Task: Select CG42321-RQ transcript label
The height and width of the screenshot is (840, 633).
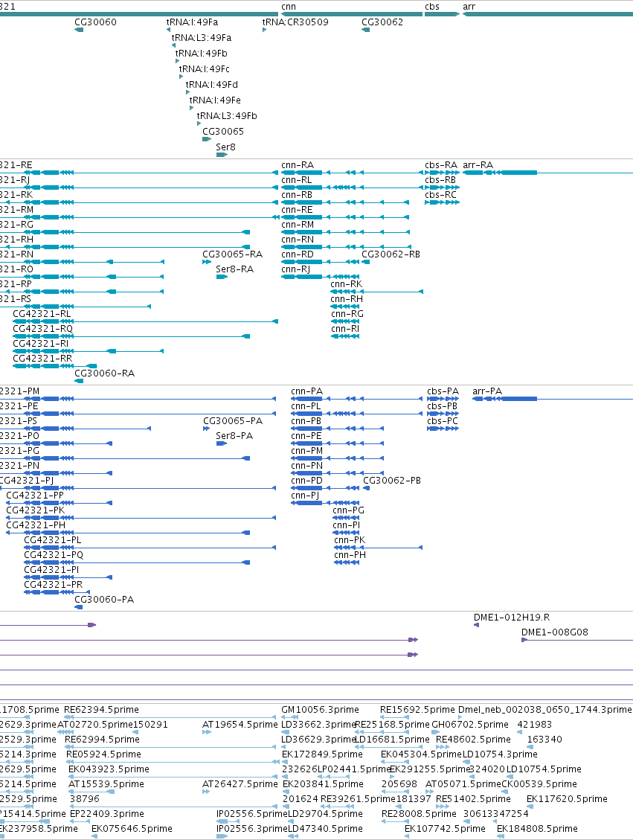Action: point(42,328)
